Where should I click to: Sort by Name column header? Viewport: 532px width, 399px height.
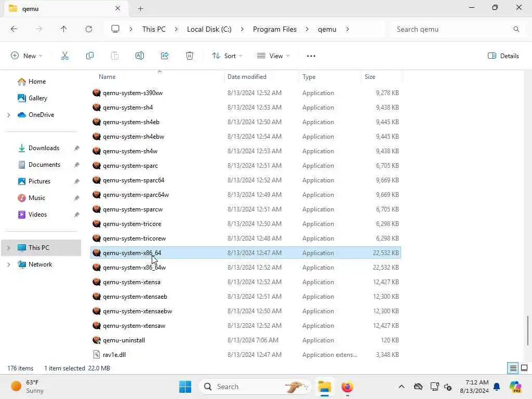[157, 77]
